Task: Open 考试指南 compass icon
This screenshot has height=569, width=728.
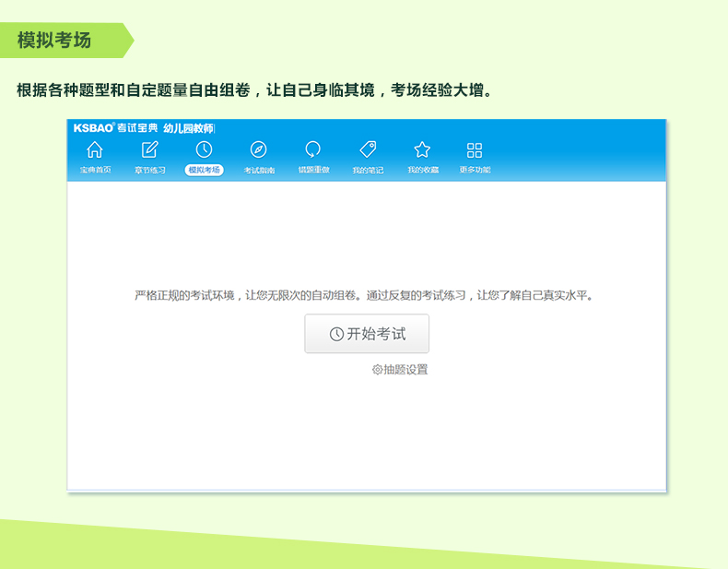Action: pyautogui.click(x=259, y=149)
